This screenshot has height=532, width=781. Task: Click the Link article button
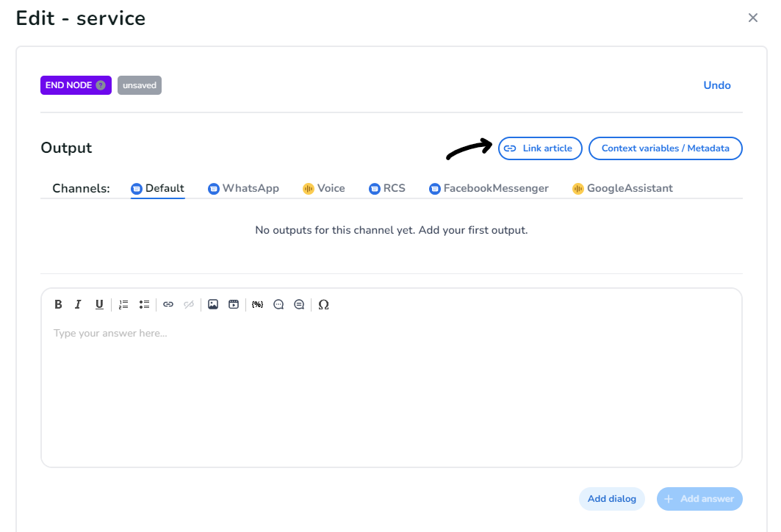pyautogui.click(x=540, y=148)
